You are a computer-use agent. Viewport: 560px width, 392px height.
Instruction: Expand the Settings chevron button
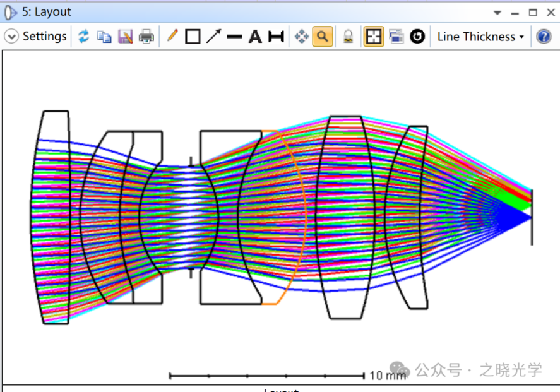(x=11, y=37)
